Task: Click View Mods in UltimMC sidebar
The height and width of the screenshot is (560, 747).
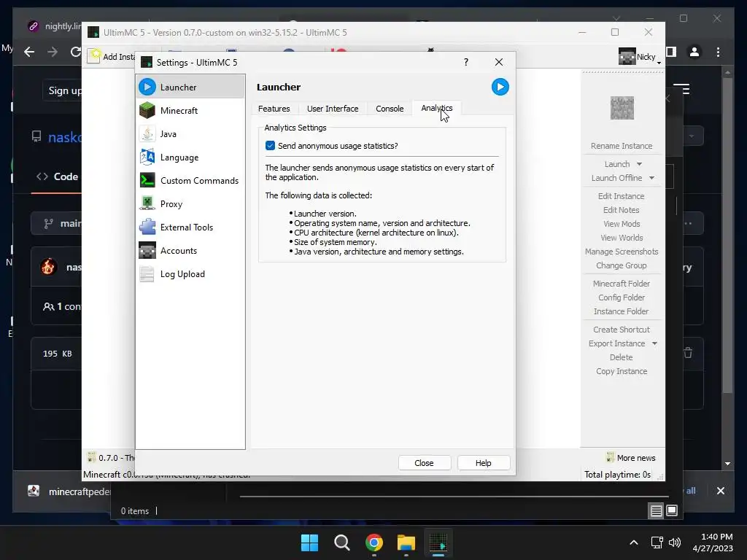Action: click(622, 223)
